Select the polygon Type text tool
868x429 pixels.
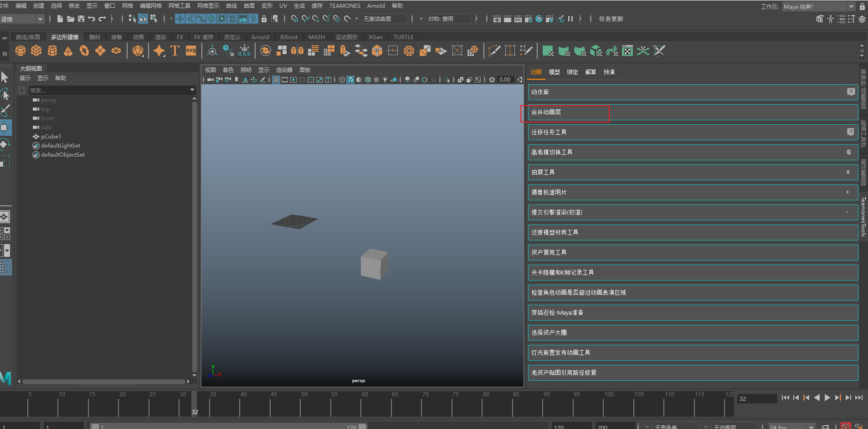175,51
